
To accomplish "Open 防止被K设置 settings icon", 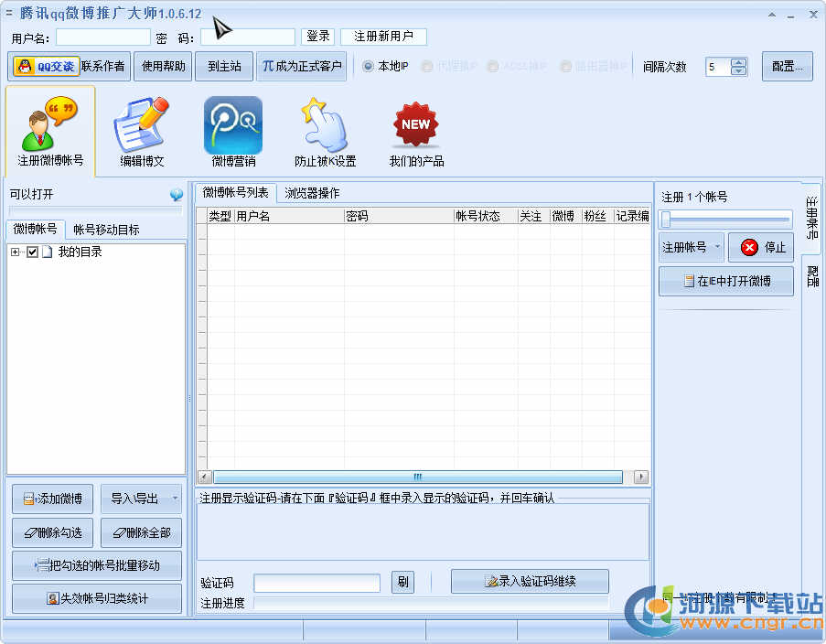I will (325, 132).
